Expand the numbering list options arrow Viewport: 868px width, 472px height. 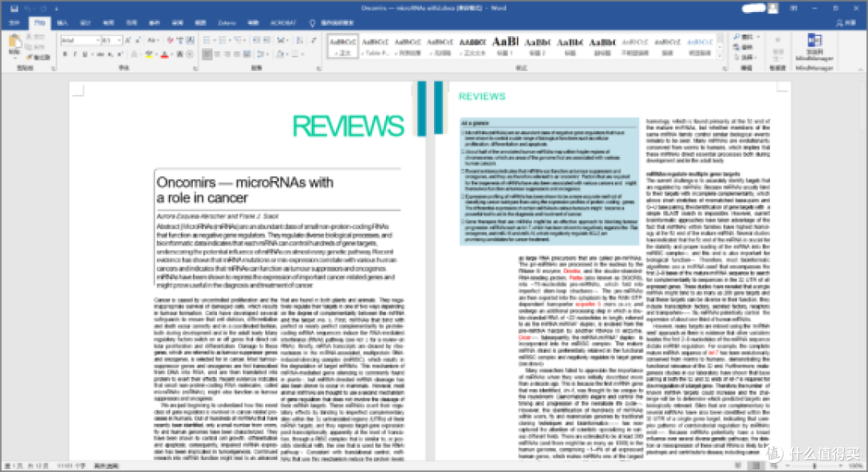[230, 40]
